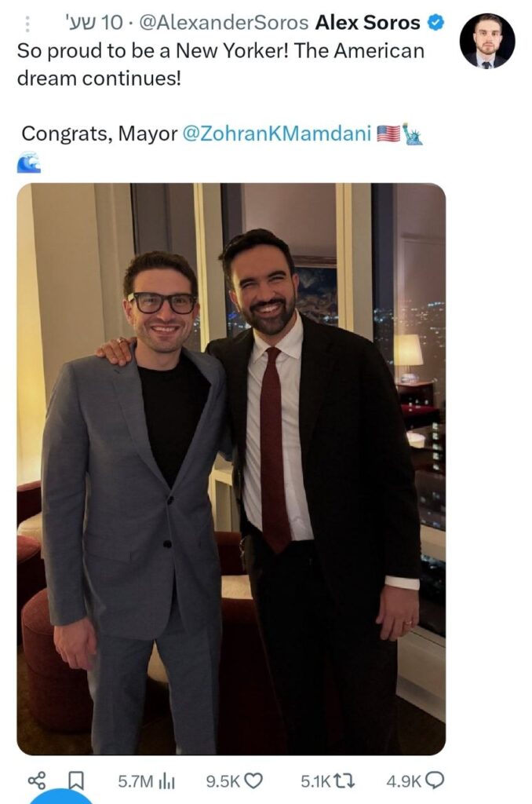Bookmark this post

[x=76, y=780]
